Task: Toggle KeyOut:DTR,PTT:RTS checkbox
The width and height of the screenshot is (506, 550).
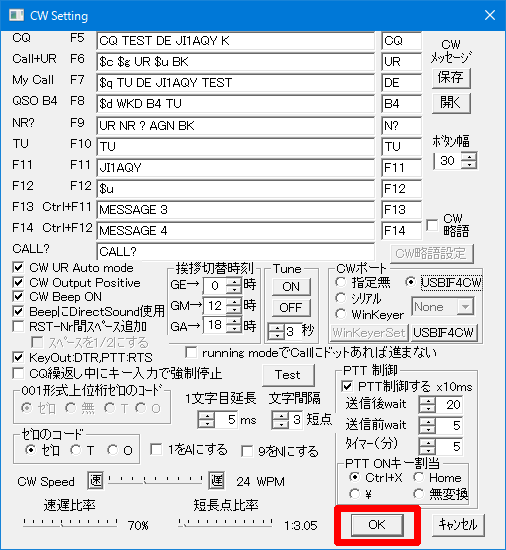Action: [18, 357]
